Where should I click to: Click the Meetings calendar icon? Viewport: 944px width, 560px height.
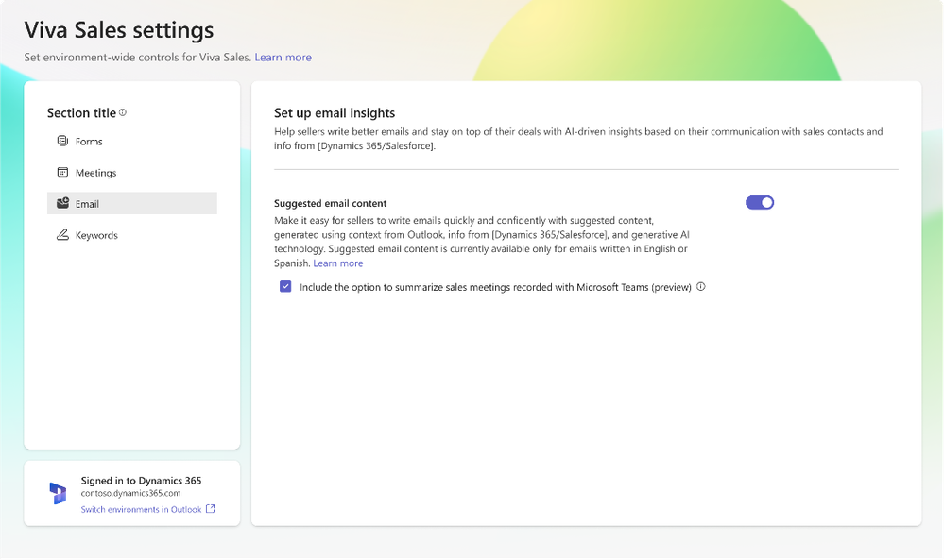(x=62, y=172)
